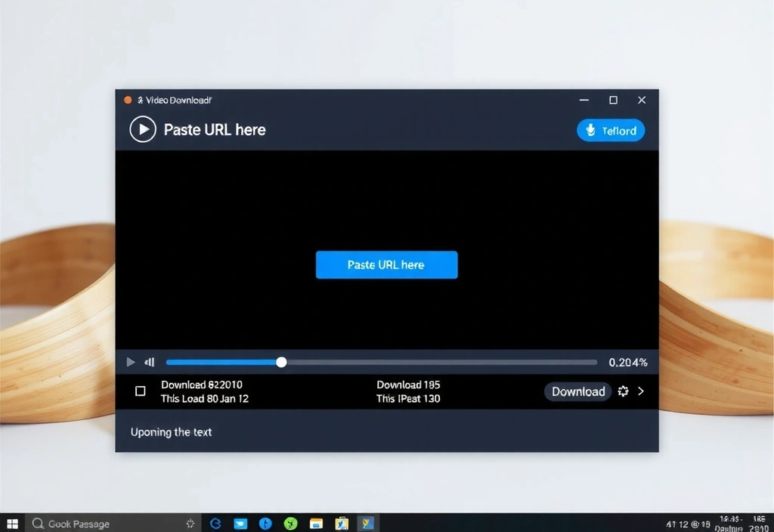
Task: Expand taskbar overflow arrow near system tray
Action: 190,523
